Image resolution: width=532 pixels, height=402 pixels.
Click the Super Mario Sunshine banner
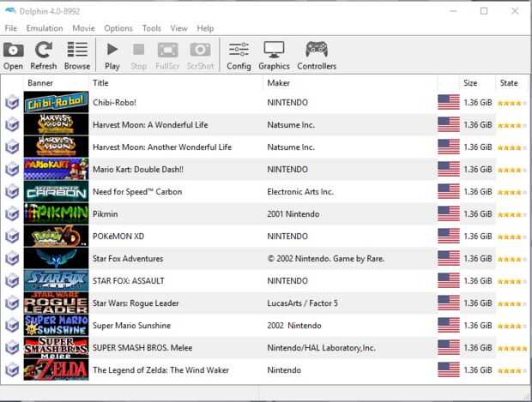point(57,325)
